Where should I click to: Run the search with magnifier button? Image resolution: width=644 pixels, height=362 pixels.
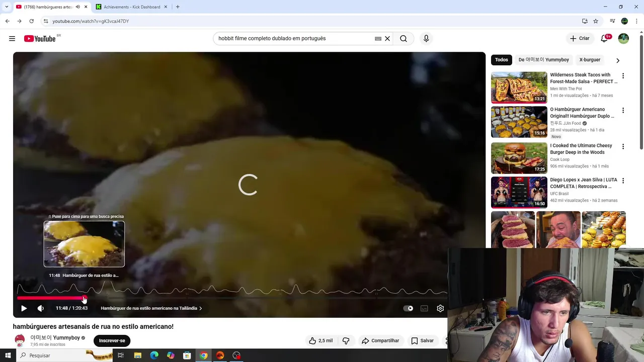click(404, 39)
